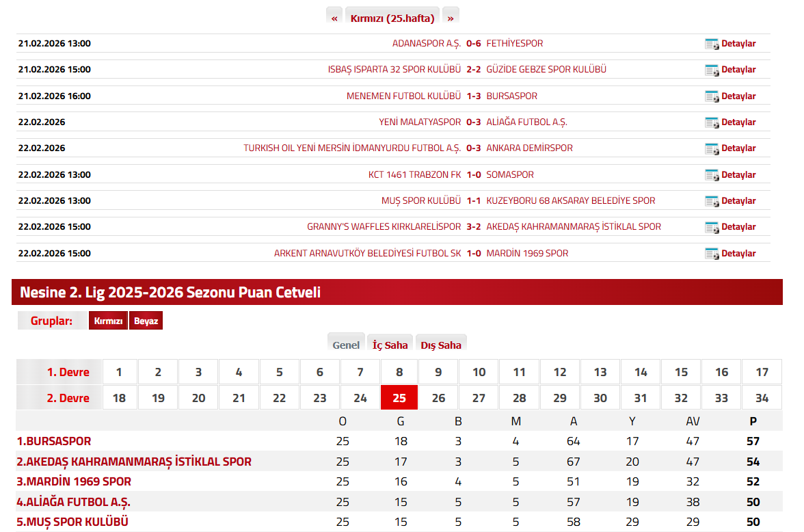804x532 pixels.
Task: Select the Genel standings tab
Action: tap(346, 345)
